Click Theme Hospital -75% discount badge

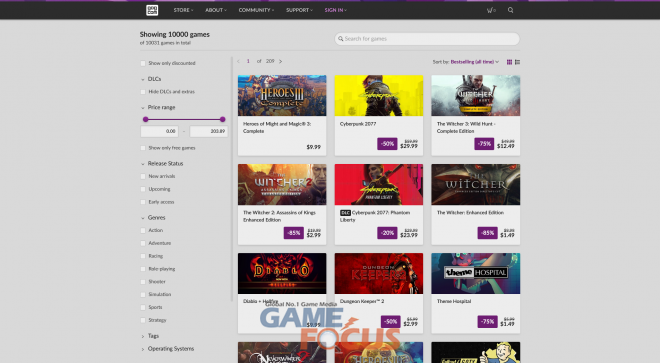pyautogui.click(x=487, y=322)
